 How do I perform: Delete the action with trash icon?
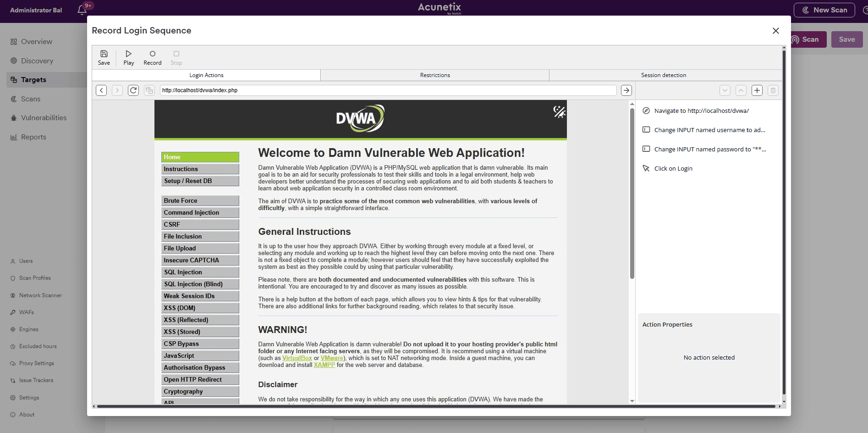[x=773, y=90]
